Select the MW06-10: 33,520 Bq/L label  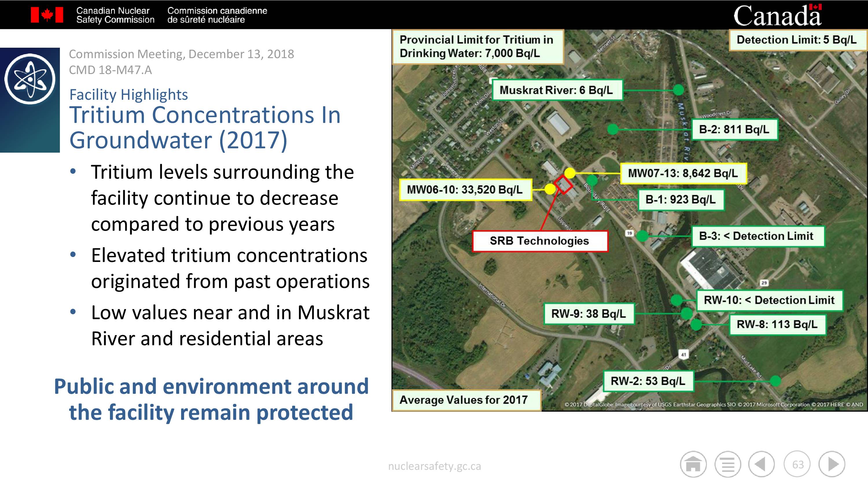[465, 190]
